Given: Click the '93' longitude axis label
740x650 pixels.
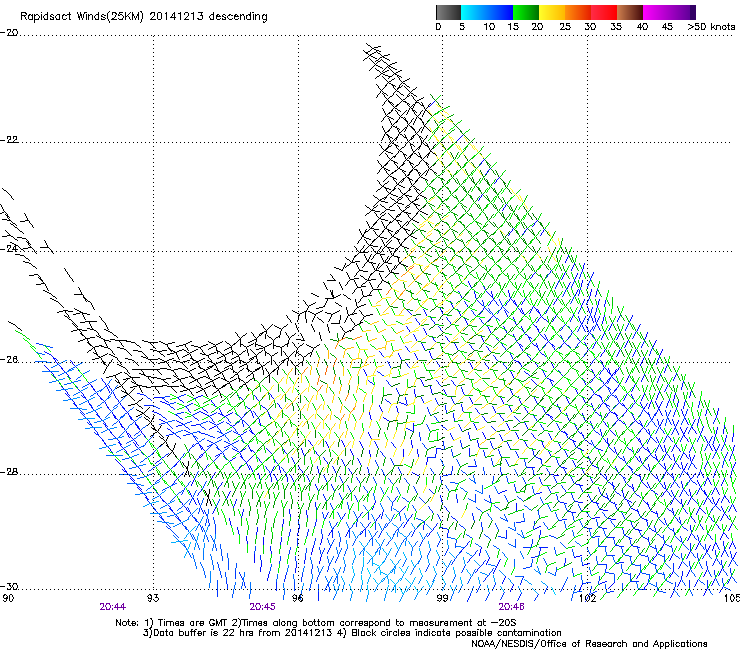Looking at the screenshot, I should pyautogui.click(x=153, y=599).
